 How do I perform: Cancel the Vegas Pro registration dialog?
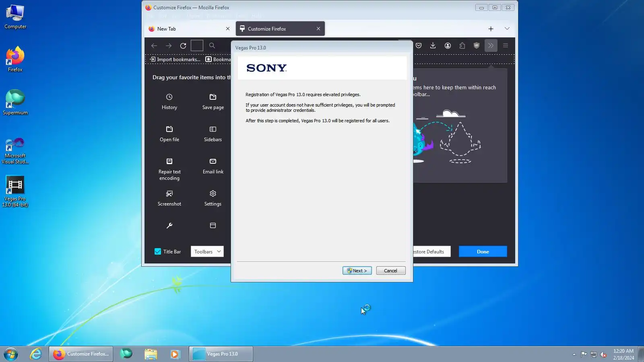tap(390, 271)
